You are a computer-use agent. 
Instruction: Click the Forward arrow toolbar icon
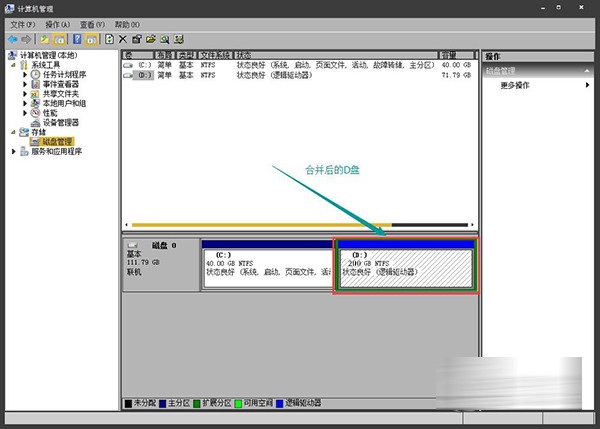(x=26, y=39)
